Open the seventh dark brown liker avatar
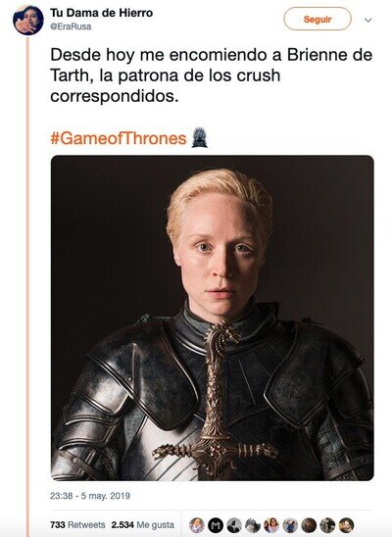Image resolution: width=392 pixels, height=537 pixels. point(309,525)
